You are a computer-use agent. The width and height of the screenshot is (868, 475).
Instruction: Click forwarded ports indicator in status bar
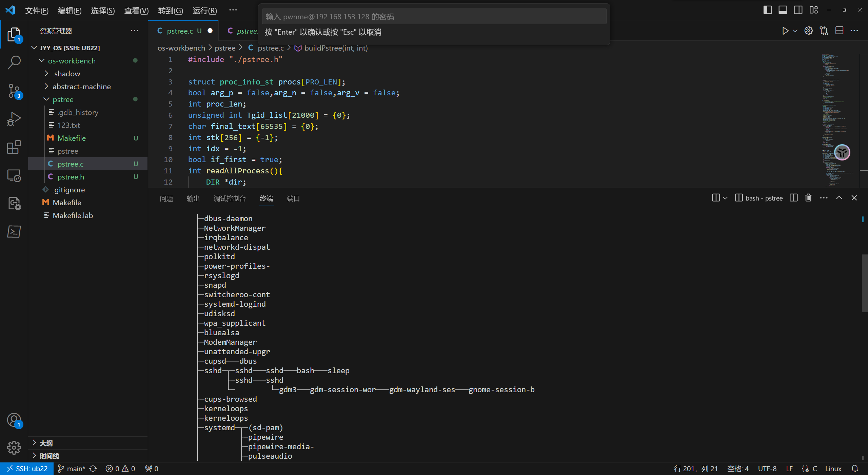[152, 469]
